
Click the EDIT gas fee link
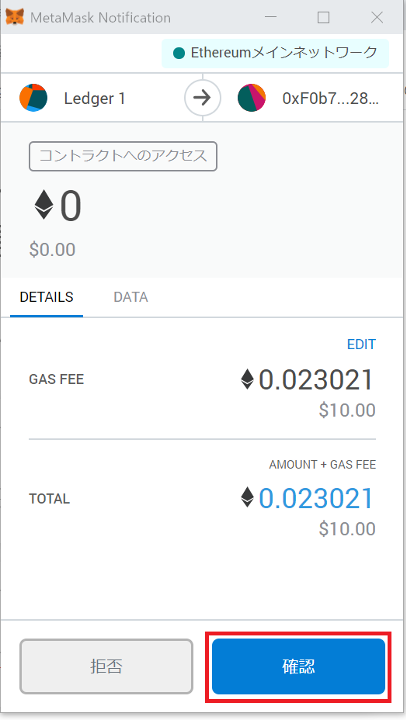point(361,344)
